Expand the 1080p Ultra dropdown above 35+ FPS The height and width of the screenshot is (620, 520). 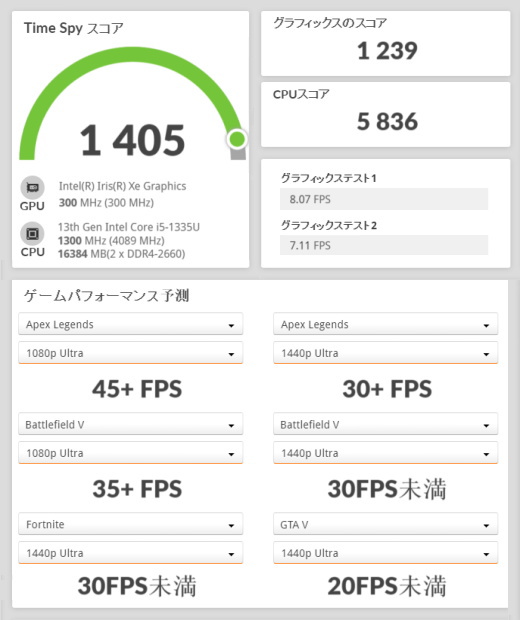pos(130,453)
